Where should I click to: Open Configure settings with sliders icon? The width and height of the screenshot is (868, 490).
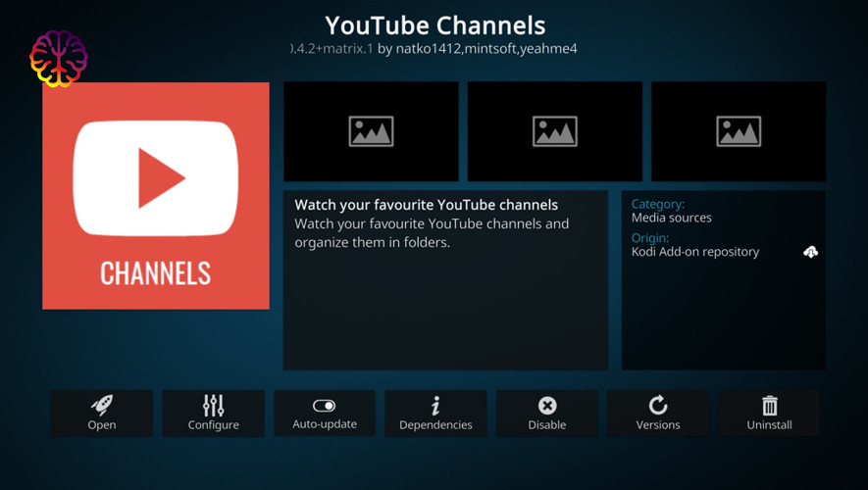[213, 414]
